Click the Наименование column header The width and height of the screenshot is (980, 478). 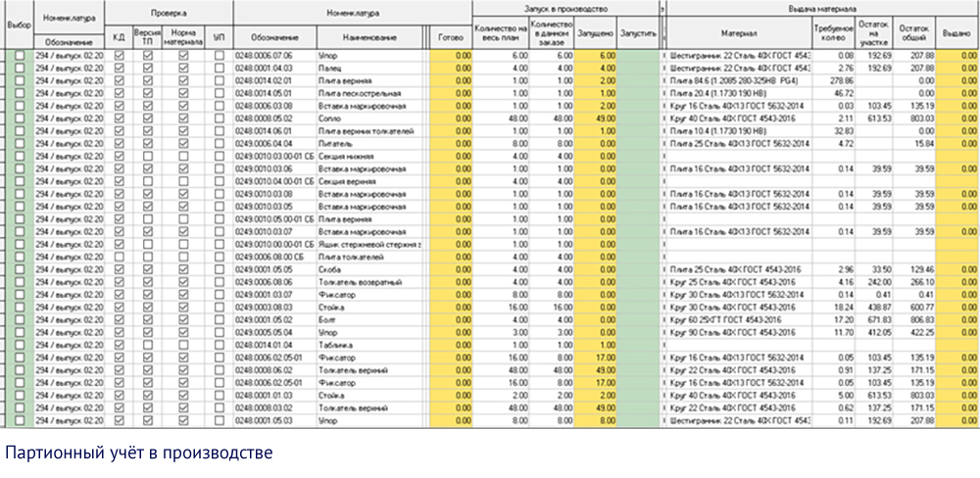pos(372,37)
